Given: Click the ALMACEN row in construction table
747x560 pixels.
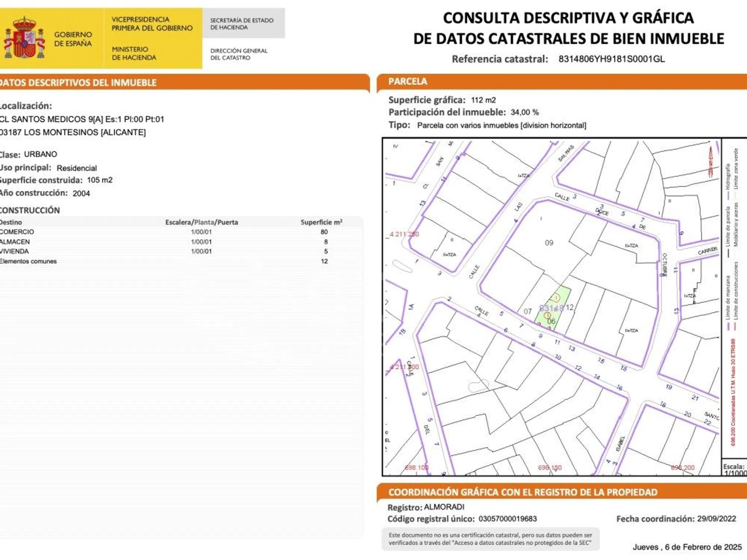Looking at the screenshot, I should click(x=15, y=242).
